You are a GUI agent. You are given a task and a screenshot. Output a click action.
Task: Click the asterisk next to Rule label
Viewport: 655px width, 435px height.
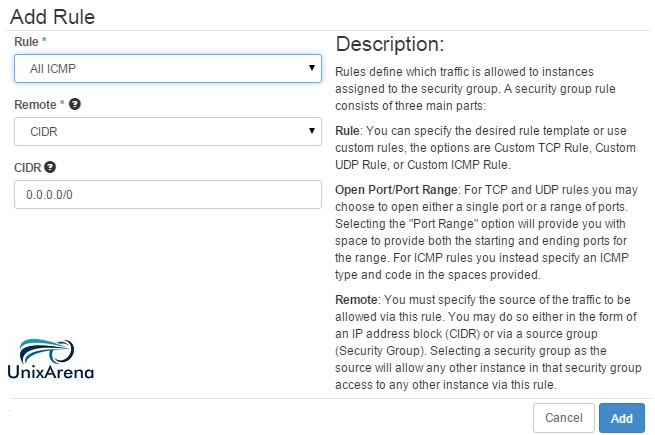[44, 40]
